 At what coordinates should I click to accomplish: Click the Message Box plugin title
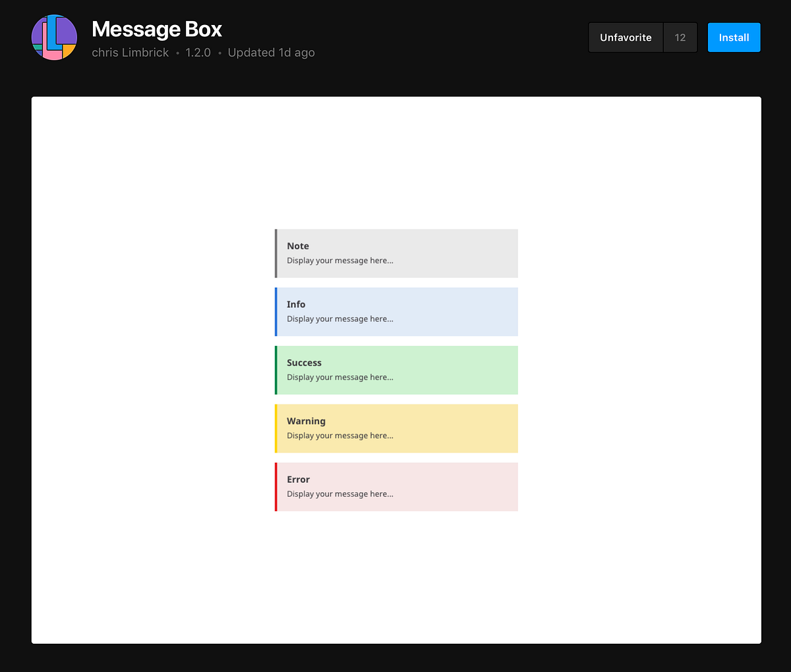click(x=156, y=29)
